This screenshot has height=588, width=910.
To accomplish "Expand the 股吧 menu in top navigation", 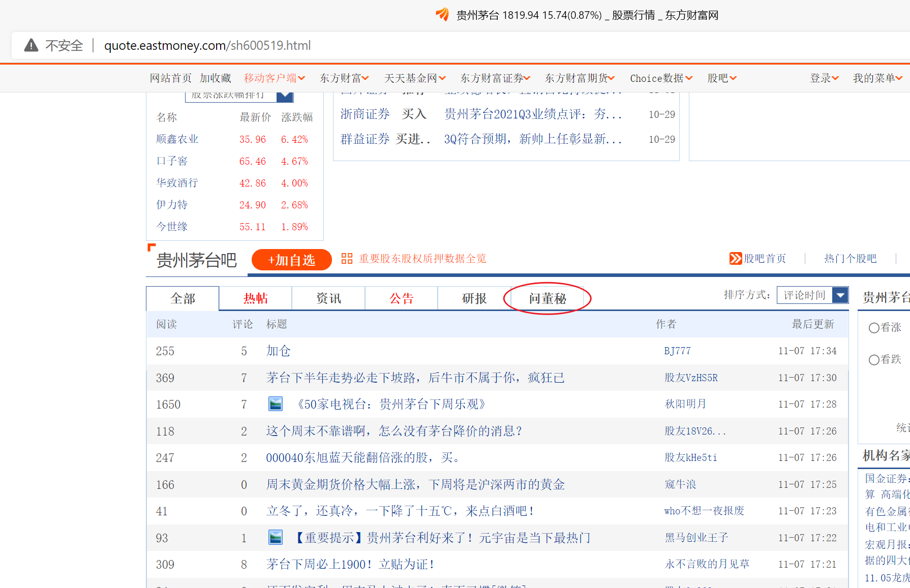I will tap(722, 78).
